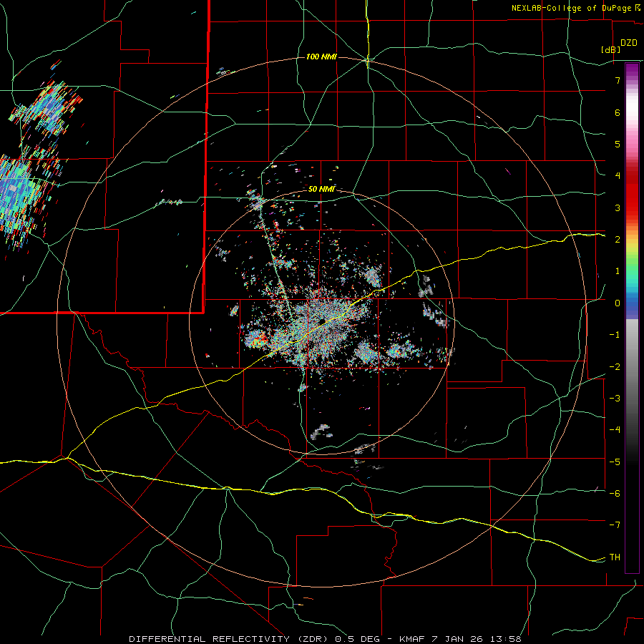Click the -7 scale value
The image size is (644, 644).
tap(615, 525)
